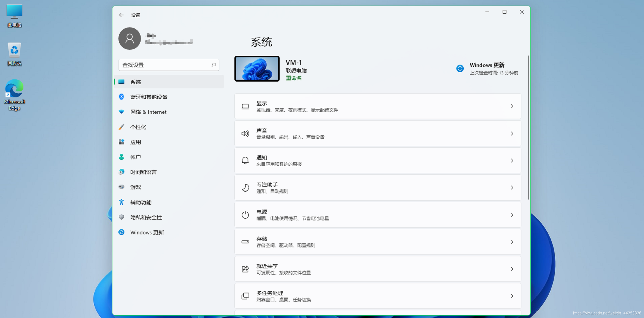644x318 pixels.
Task: Click the back arrow in Settings header
Action: [x=121, y=15]
